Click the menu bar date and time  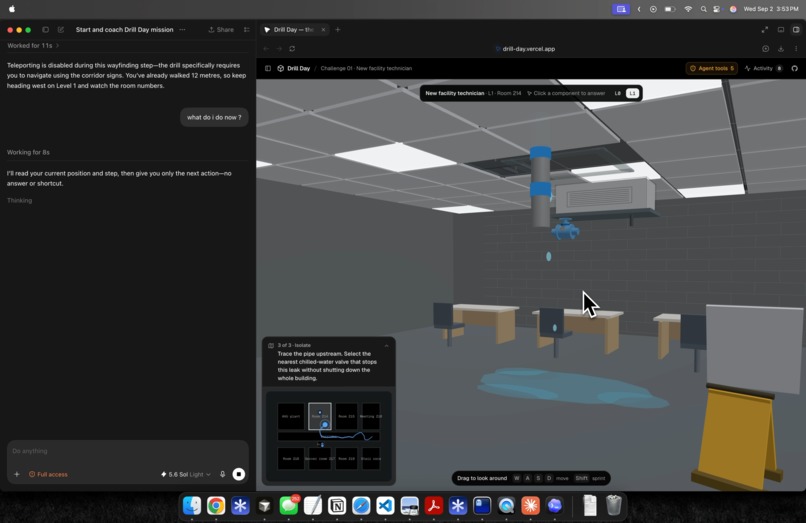pyautogui.click(x=771, y=9)
